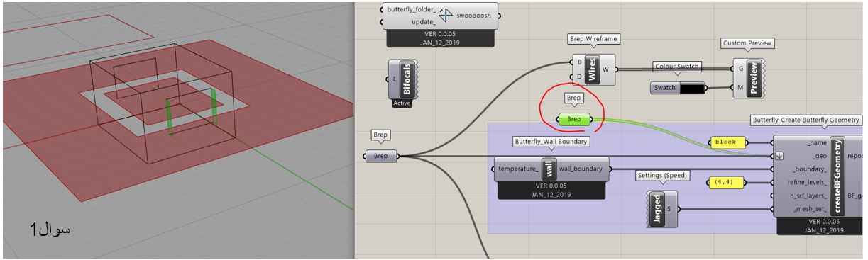Click the S output of Jagged component
Screen dimensions: 868x260
(x=669, y=209)
